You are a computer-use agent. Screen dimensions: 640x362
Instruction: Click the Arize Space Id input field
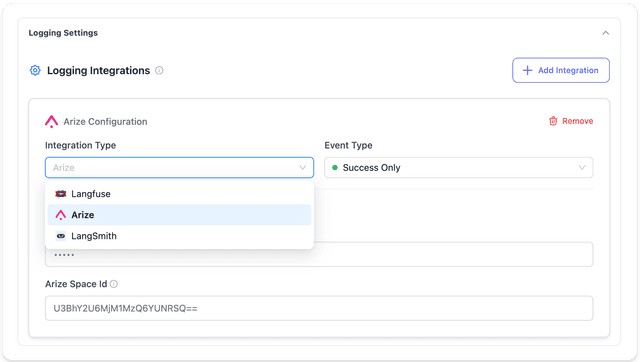tap(319, 308)
